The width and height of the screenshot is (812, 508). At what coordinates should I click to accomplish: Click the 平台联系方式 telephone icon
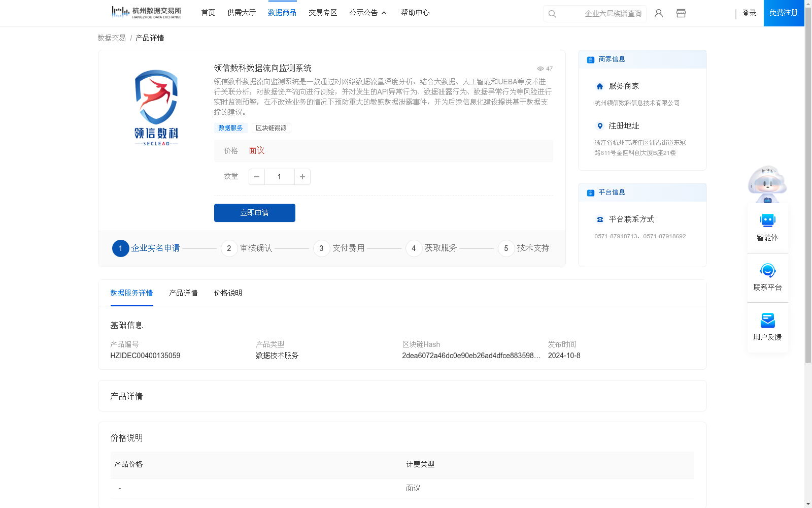point(600,219)
